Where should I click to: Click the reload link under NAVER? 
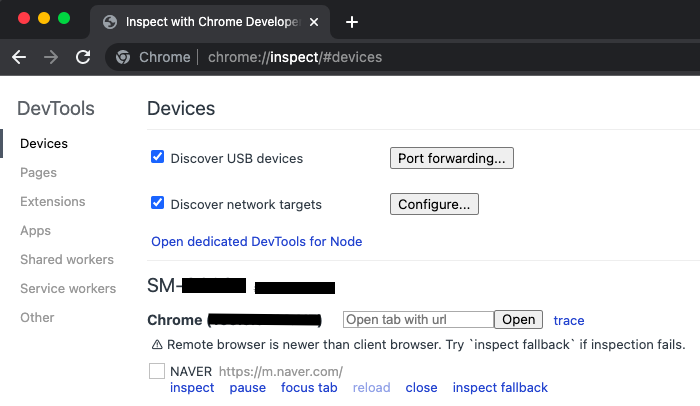(x=371, y=388)
